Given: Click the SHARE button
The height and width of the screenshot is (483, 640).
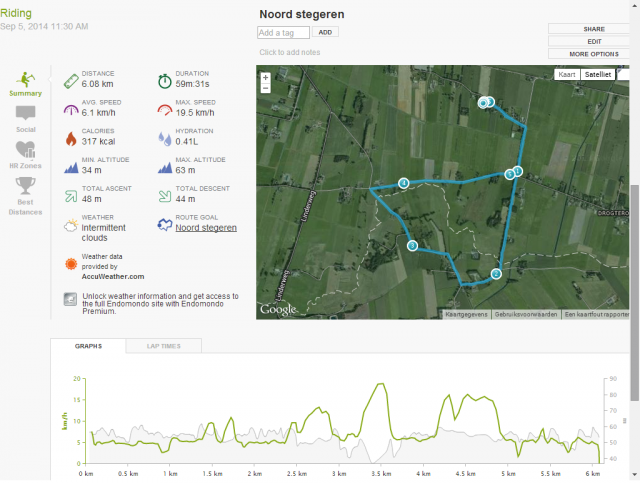Looking at the screenshot, I should (x=594, y=29).
